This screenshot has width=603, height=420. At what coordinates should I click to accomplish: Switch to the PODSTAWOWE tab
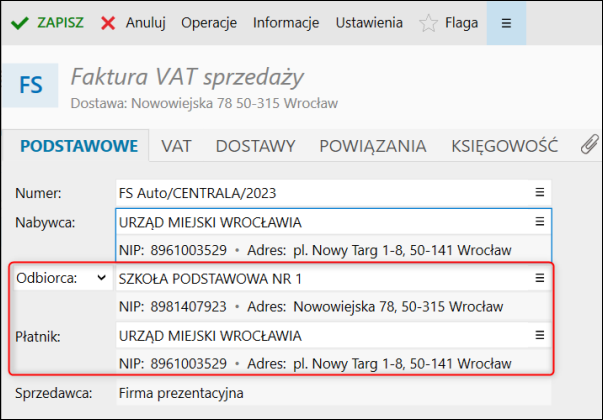tap(79, 146)
